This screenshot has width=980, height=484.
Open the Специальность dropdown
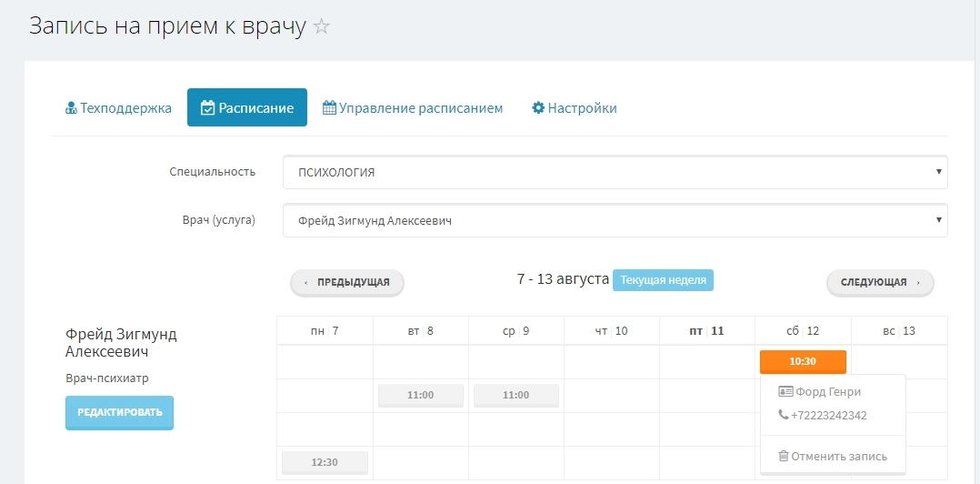point(615,172)
